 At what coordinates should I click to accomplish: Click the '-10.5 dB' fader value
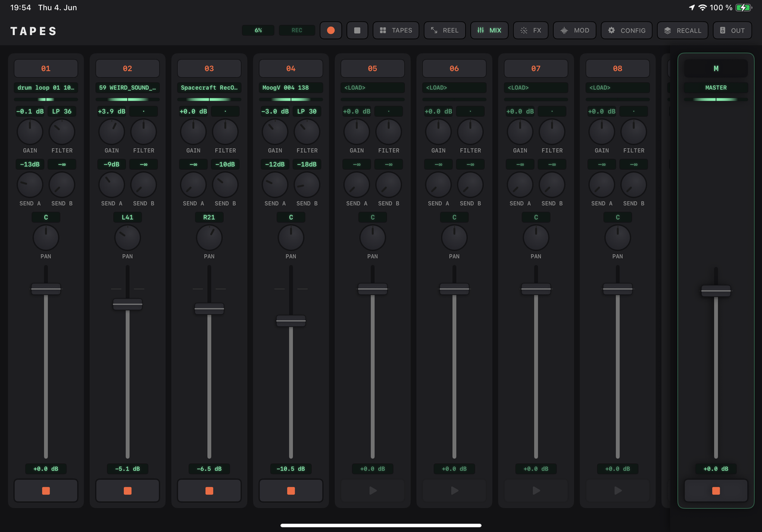click(x=291, y=469)
